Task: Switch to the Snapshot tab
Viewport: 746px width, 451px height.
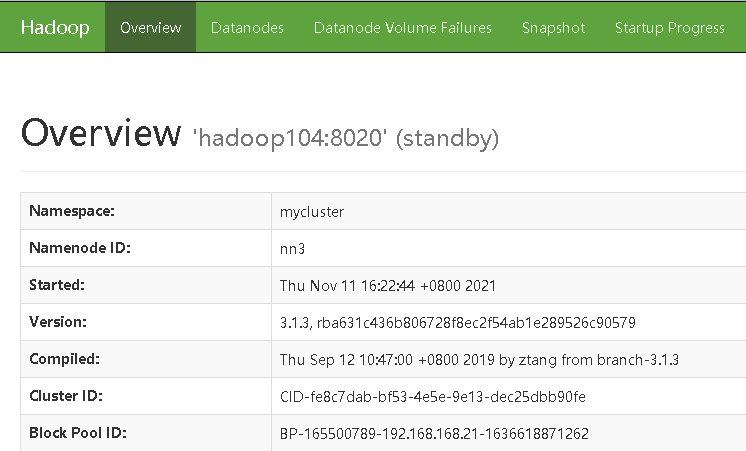Action: (553, 28)
